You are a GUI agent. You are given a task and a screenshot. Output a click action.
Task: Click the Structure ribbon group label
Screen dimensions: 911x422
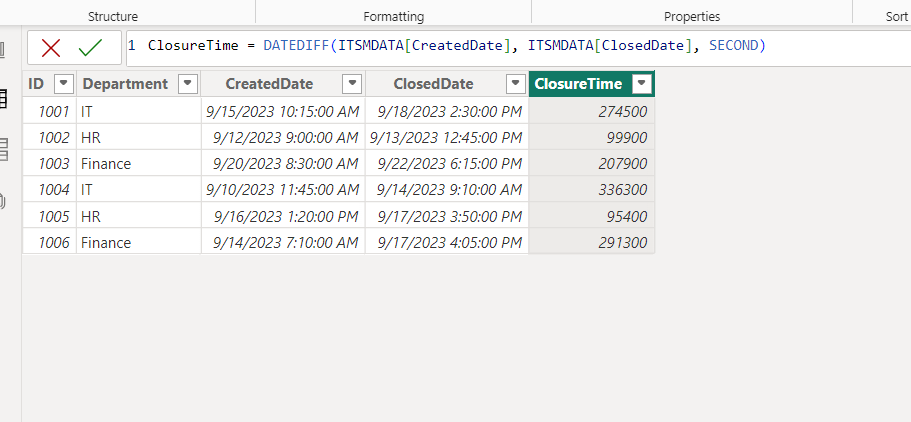point(113,17)
